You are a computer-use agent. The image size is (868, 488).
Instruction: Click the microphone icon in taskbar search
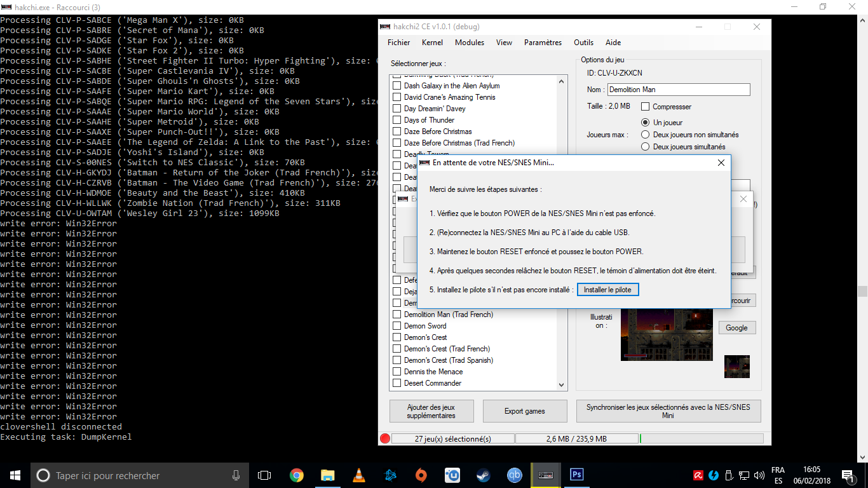(x=236, y=475)
